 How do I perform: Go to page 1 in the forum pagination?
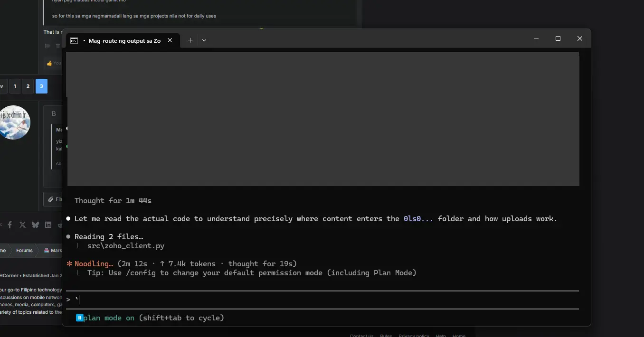point(15,86)
